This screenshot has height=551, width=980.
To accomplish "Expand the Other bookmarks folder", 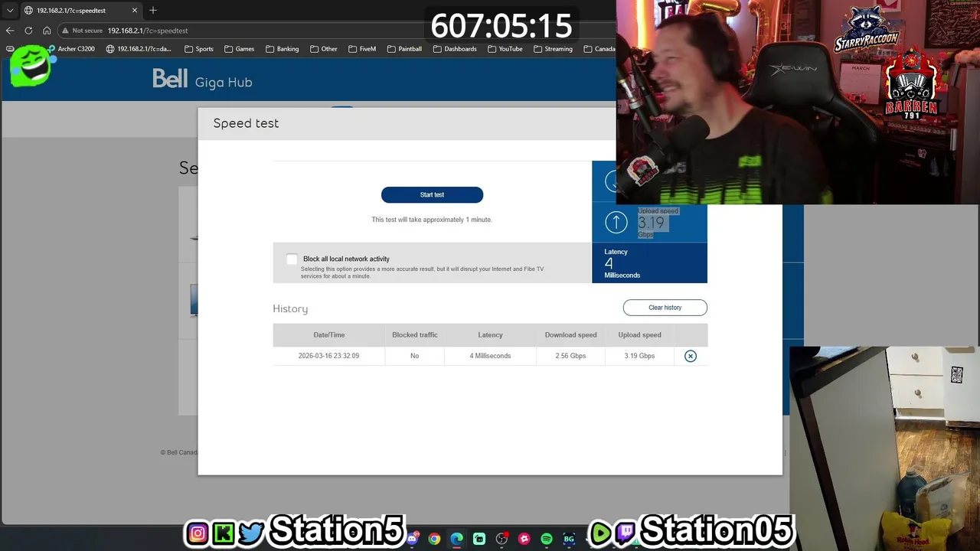I will (x=324, y=49).
